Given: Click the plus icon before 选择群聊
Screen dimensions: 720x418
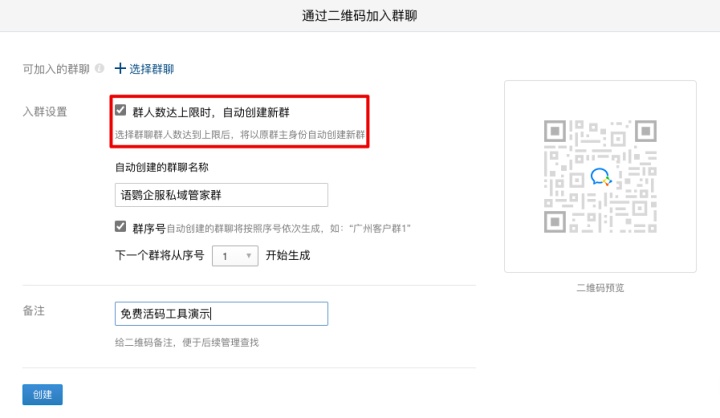Looking at the screenshot, I should click(x=121, y=69).
